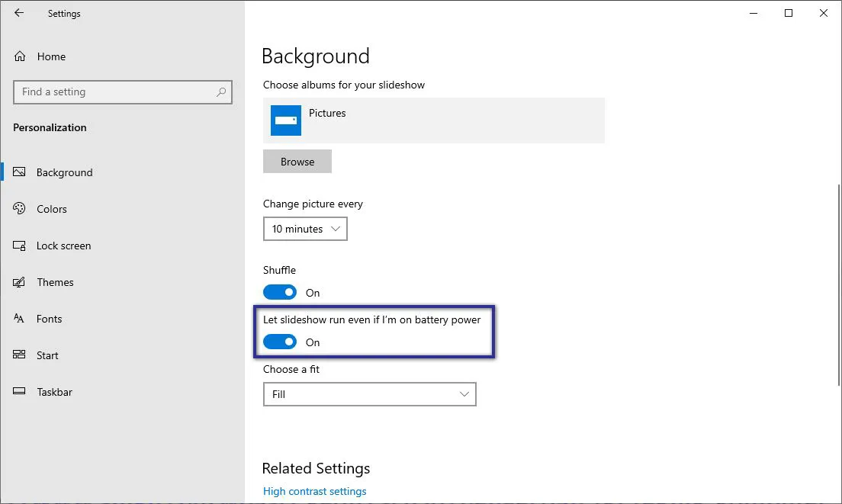The height and width of the screenshot is (504, 842).
Task: Select the Background icon in sidebar
Action: click(x=19, y=172)
